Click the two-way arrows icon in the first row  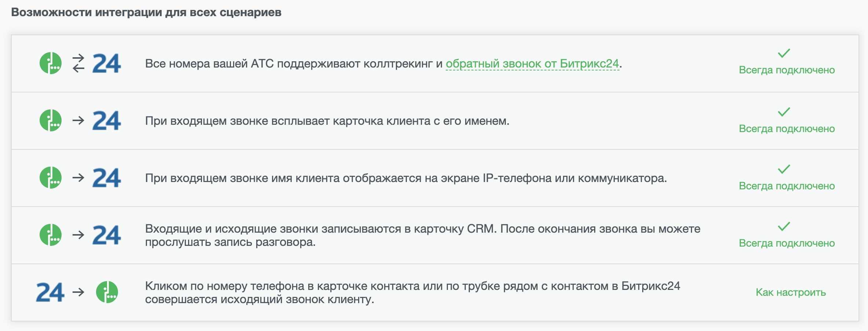pos(78,63)
